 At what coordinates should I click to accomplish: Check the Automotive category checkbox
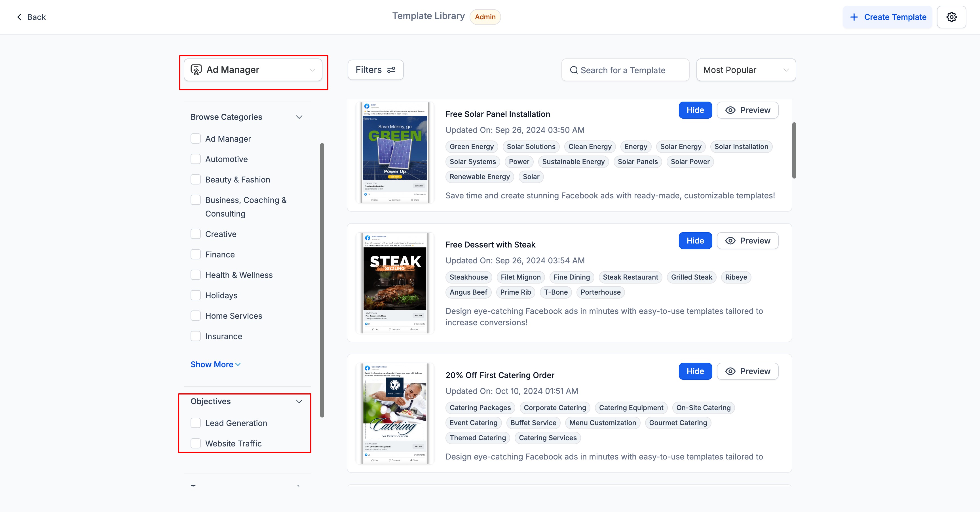point(196,159)
